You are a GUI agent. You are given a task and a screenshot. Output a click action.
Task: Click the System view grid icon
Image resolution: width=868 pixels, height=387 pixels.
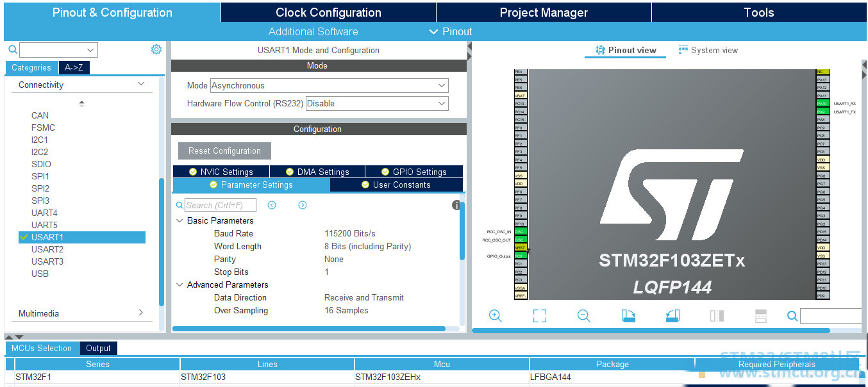(x=683, y=50)
